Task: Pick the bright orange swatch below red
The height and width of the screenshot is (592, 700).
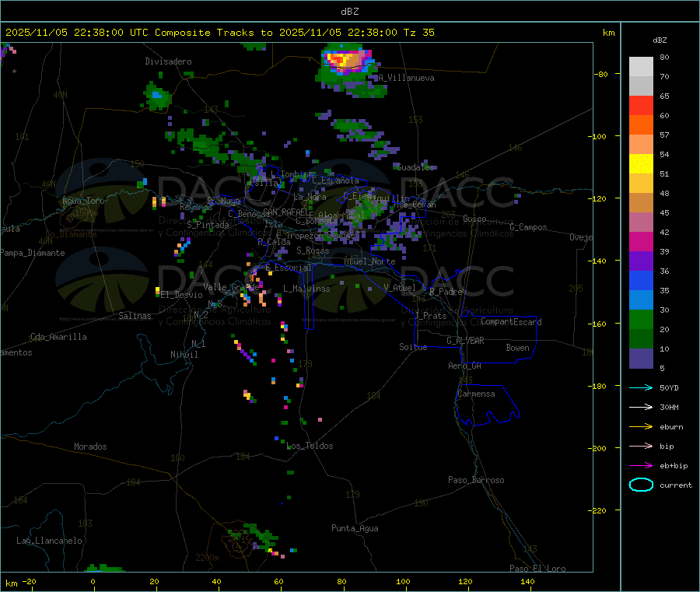Action: [641, 125]
